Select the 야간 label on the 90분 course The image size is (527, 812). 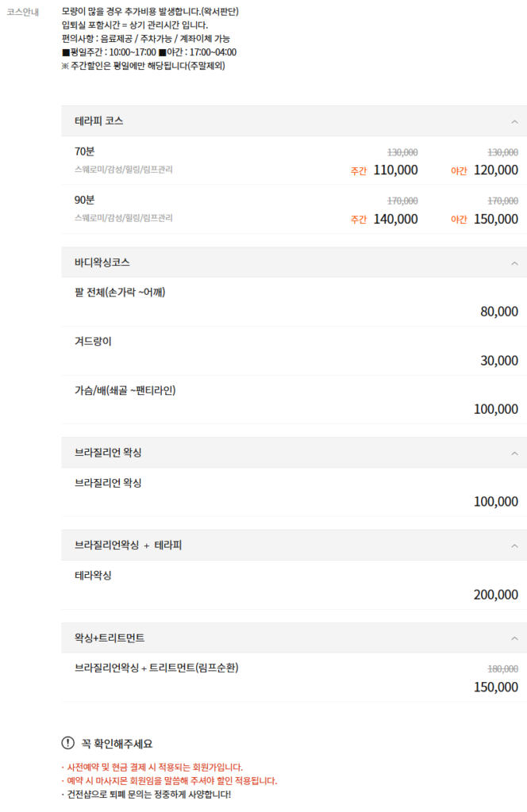click(x=460, y=220)
